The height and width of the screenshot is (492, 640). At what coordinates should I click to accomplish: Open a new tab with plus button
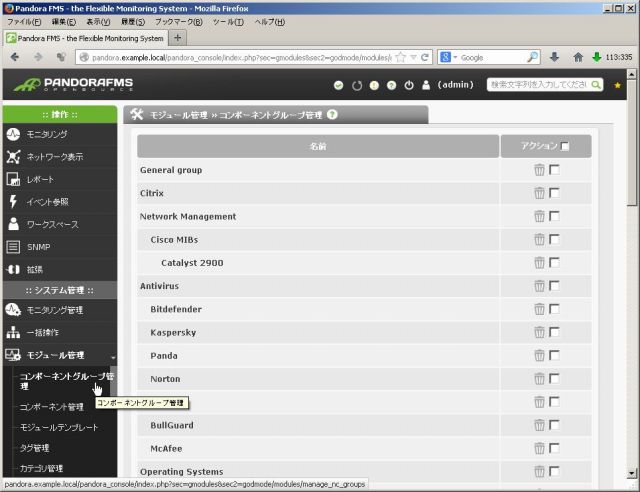pyautogui.click(x=178, y=38)
